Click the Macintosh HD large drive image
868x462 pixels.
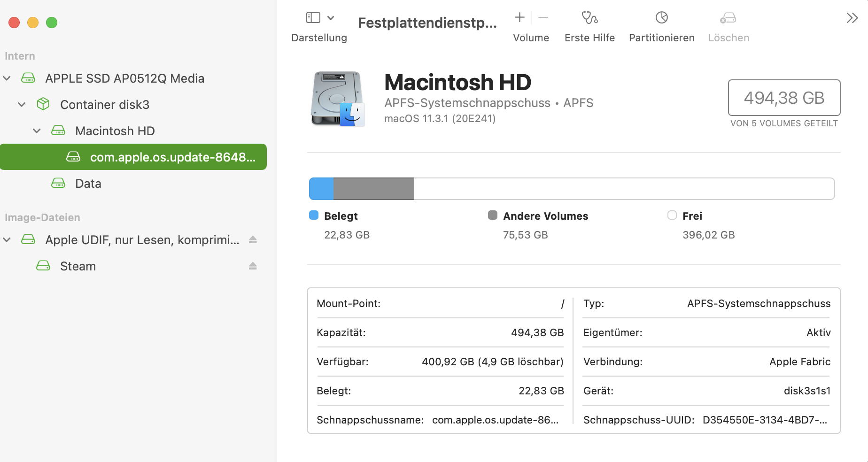click(x=338, y=99)
